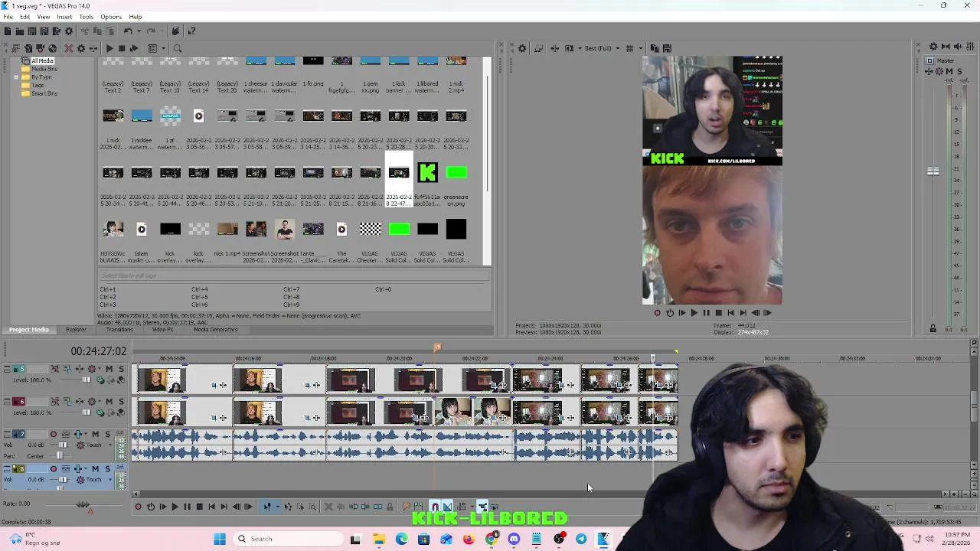The height and width of the screenshot is (551, 980).
Task: Click Save Snapshot to File icon
Action: pos(667,48)
